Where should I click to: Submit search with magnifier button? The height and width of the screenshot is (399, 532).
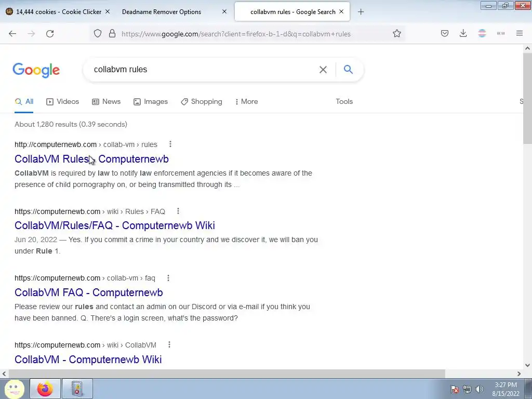pos(349,70)
